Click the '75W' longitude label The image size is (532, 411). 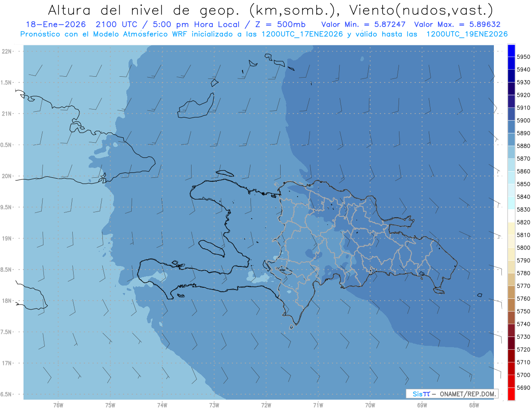[110, 405]
